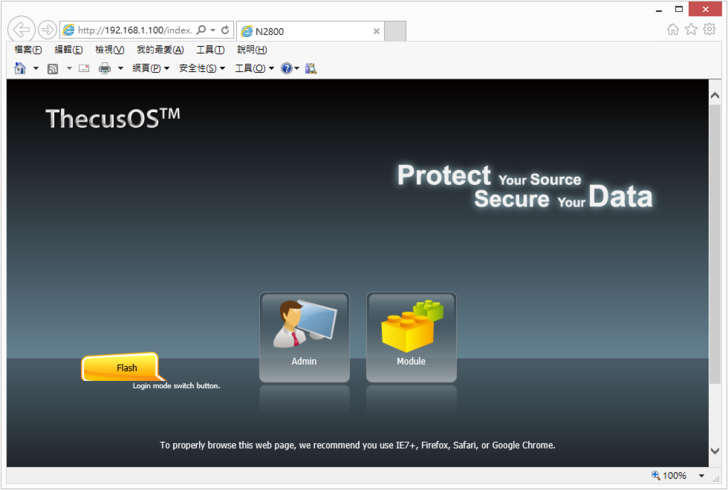Viewport: 728px width, 490px height.
Task: Toggle the Flash login mode switch button
Action: tap(122, 368)
